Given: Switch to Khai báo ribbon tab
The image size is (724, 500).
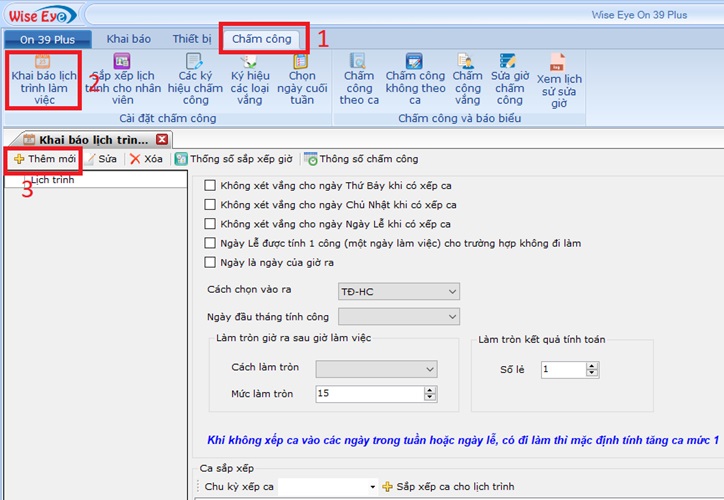Looking at the screenshot, I should [x=128, y=39].
